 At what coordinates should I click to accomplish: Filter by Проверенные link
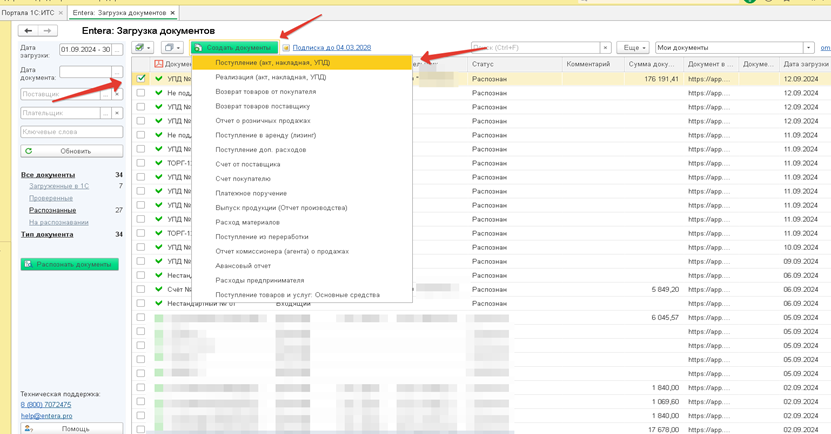(51, 198)
